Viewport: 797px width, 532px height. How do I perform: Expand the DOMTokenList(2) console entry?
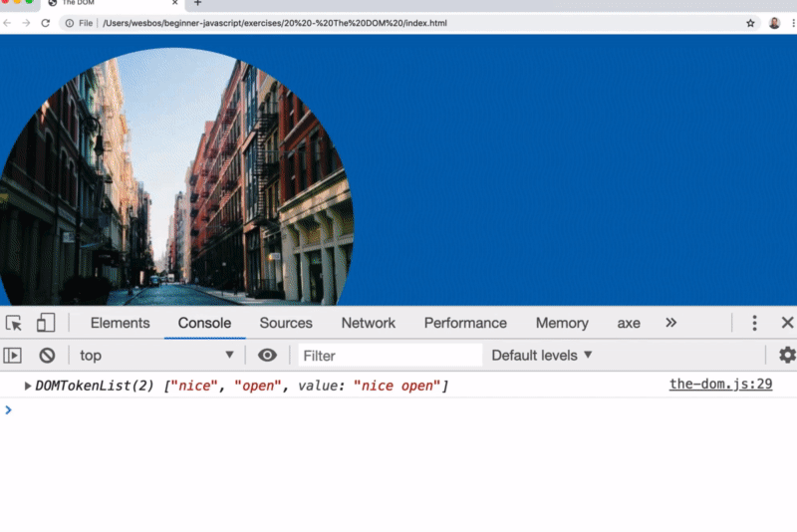click(x=28, y=386)
